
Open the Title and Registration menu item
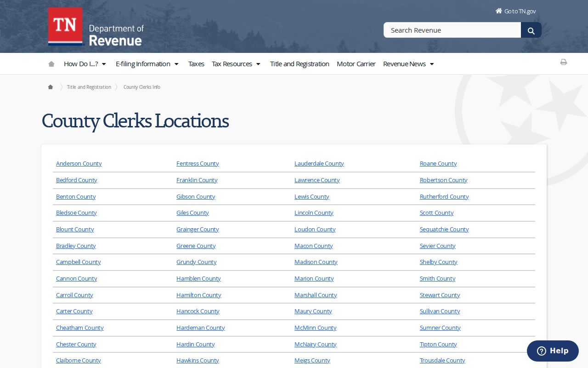[300, 64]
